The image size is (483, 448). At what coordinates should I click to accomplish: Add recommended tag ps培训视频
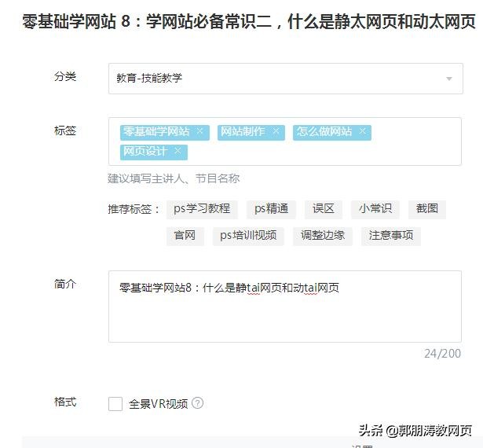click(248, 236)
